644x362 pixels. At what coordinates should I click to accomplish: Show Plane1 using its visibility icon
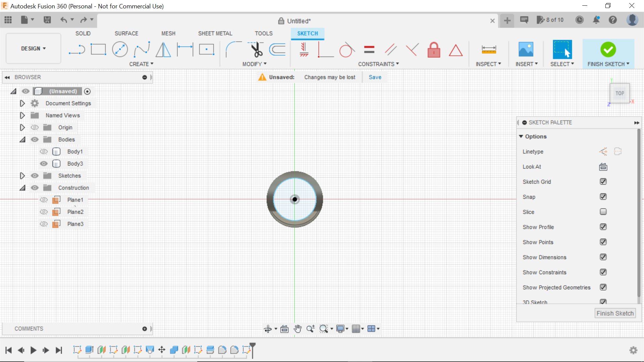point(44,199)
